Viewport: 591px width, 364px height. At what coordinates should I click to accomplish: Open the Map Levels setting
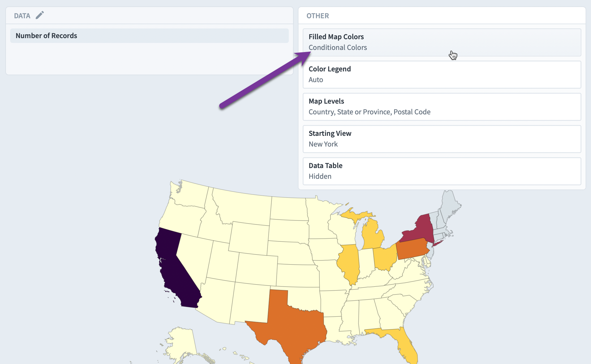(442, 107)
